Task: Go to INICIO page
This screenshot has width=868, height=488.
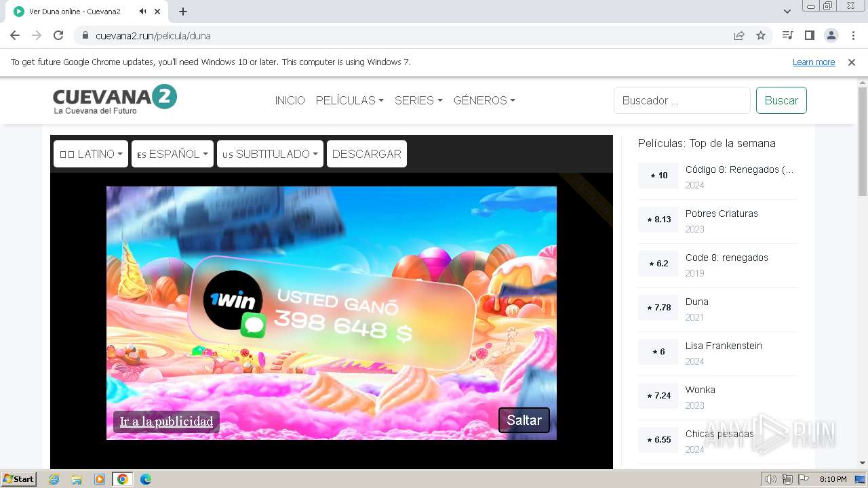Action: (290, 100)
